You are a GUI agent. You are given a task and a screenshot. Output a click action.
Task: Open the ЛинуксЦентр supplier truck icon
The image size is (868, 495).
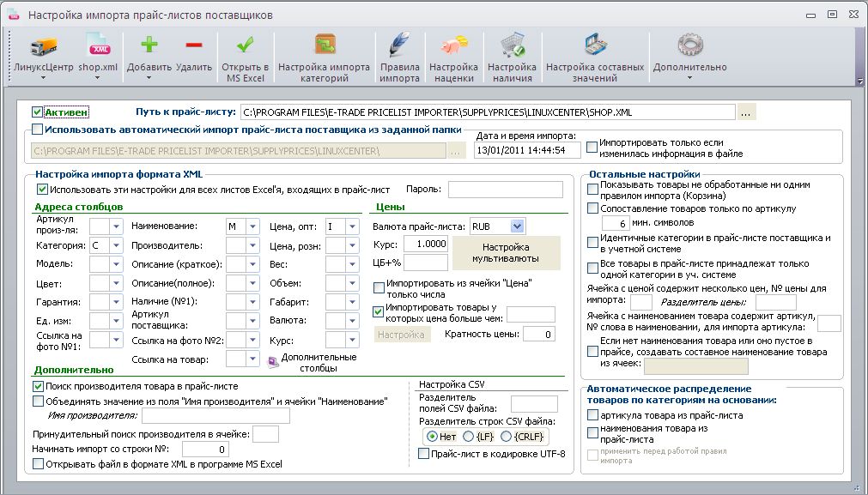pyautogui.click(x=43, y=46)
